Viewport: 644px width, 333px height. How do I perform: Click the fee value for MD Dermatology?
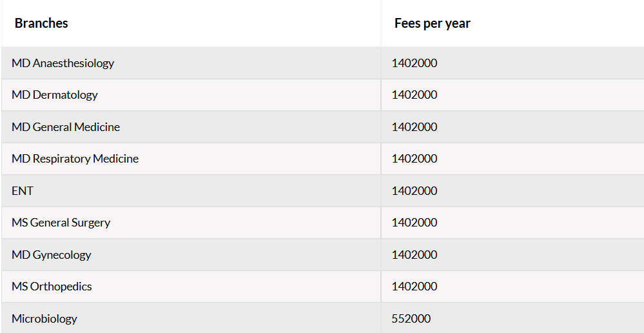pyautogui.click(x=415, y=95)
